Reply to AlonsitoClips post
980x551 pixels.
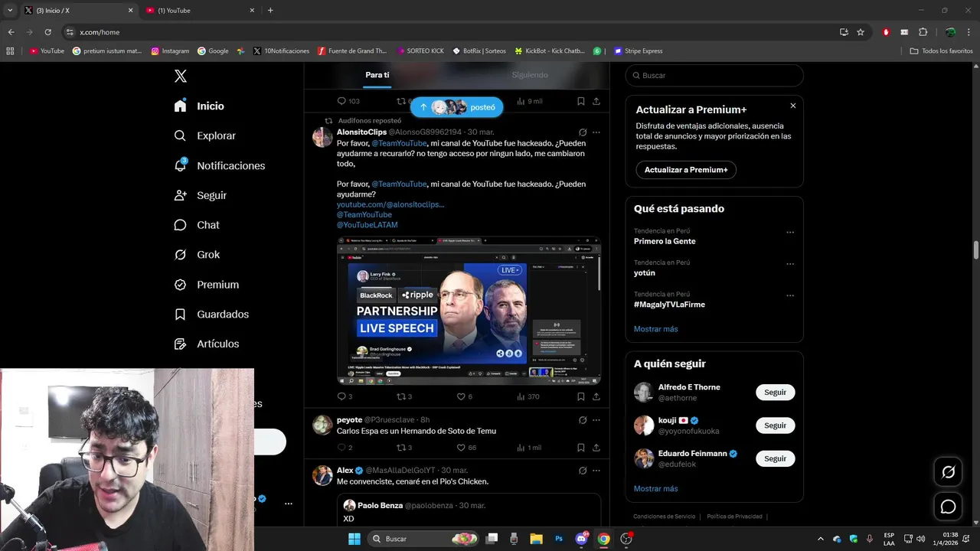[x=345, y=396]
